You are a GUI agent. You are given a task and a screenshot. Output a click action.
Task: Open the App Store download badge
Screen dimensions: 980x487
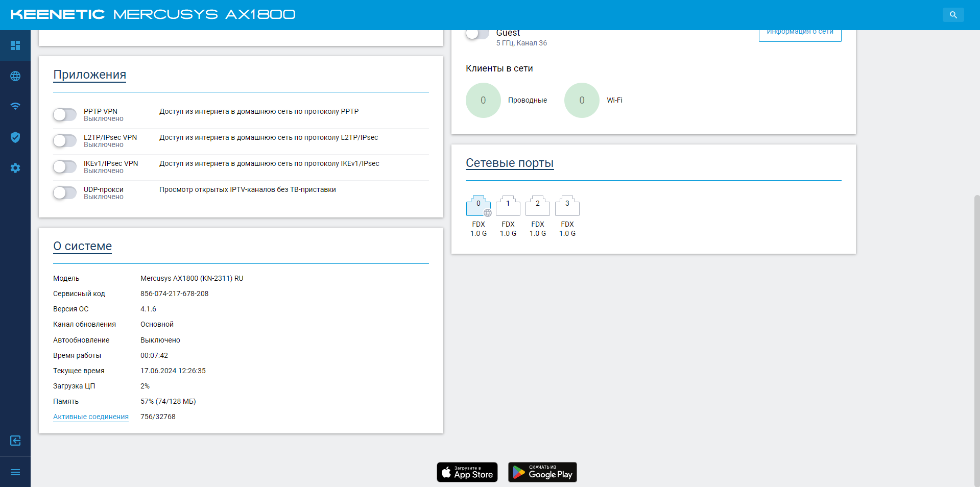(467, 472)
